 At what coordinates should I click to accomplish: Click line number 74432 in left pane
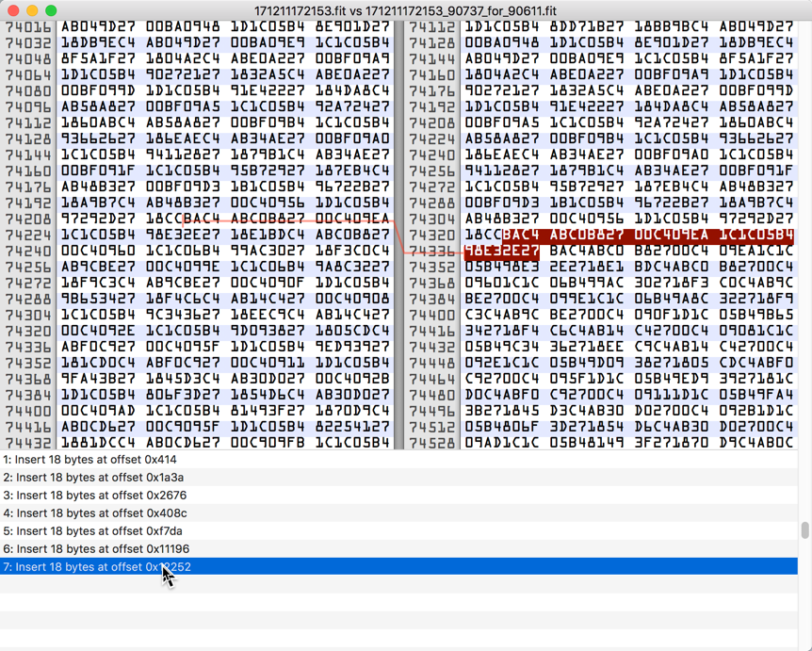click(28, 443)
